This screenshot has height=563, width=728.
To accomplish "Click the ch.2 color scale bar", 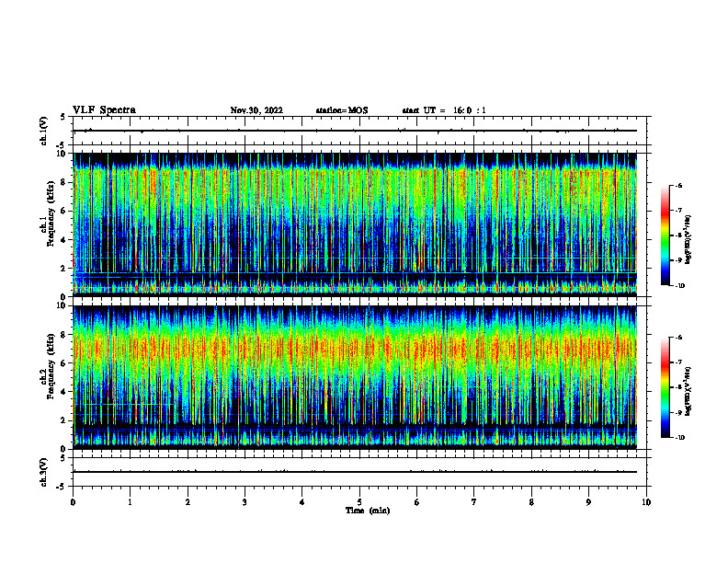I will tap(665, 387).
